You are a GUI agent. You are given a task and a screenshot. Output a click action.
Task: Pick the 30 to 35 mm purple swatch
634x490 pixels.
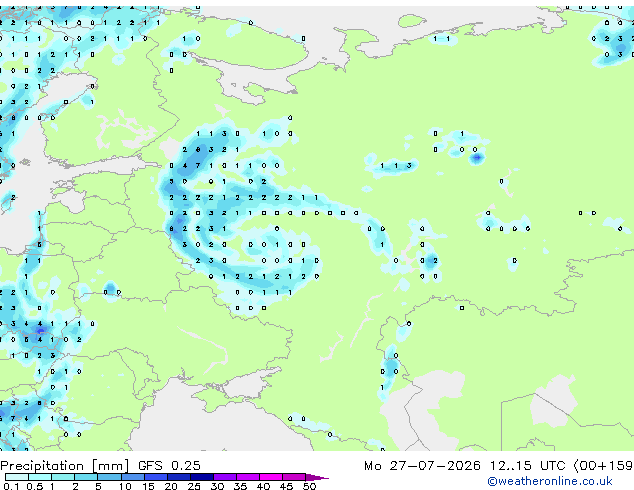[x=225, y=477]
